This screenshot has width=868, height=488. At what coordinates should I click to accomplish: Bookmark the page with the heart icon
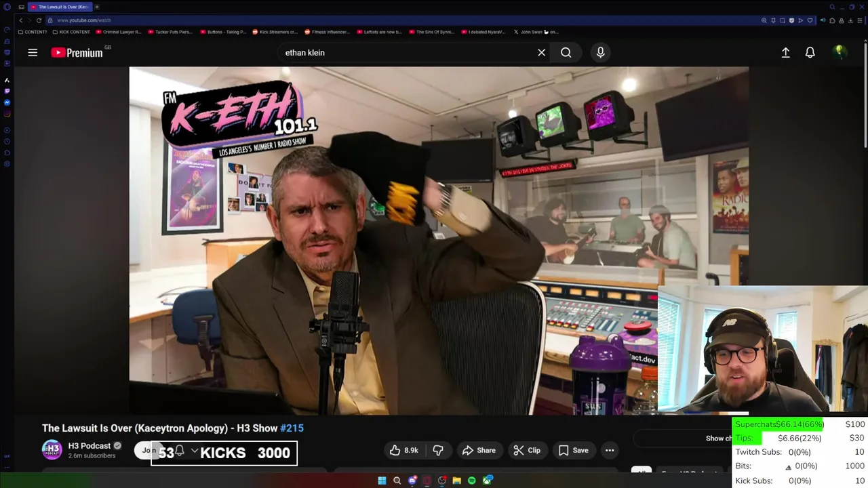[x=810, y=20]
